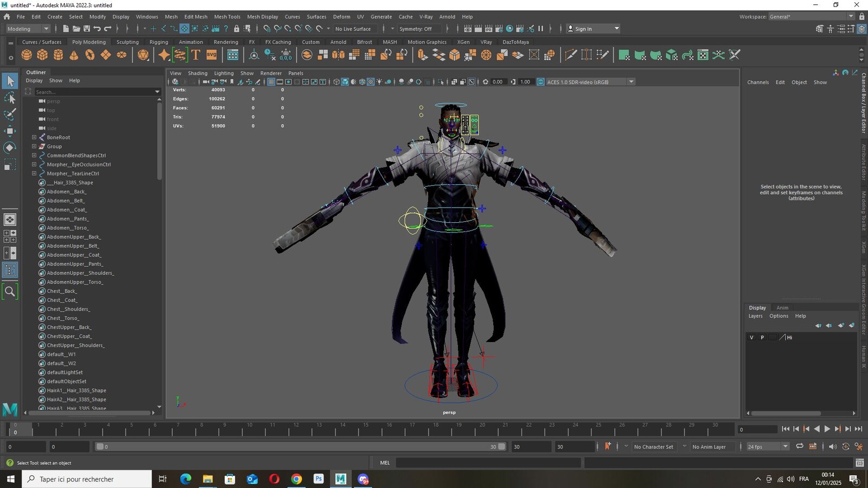Image resolution: width=868 pixels, height=488 pixels.
Task: Open the 24 fps frame rate dropdown
Action: click(x=768, y=447)
